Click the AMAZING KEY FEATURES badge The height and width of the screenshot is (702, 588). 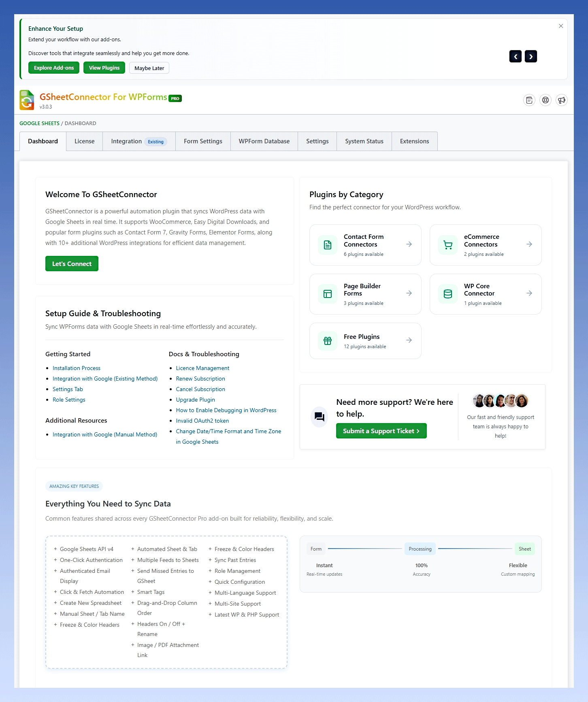click(74, 486)
